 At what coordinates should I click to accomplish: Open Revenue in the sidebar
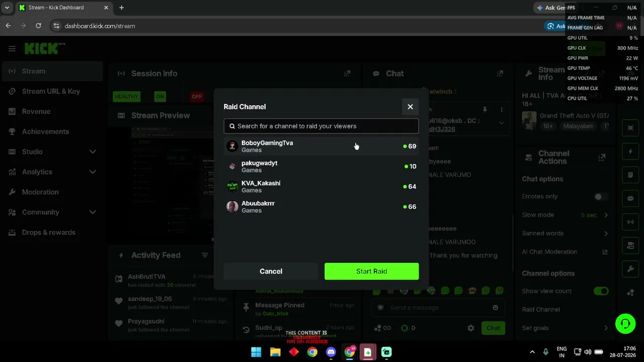click(x=52, y=112)
